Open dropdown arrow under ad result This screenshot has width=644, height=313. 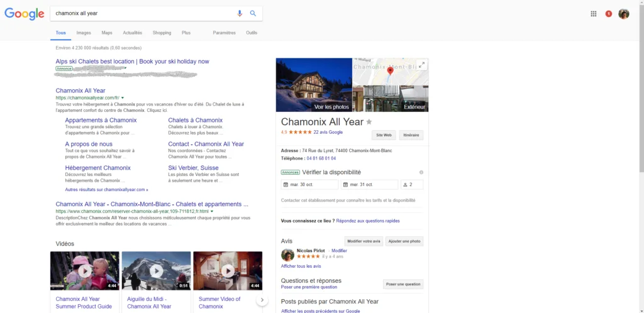(x=125, y=68)
